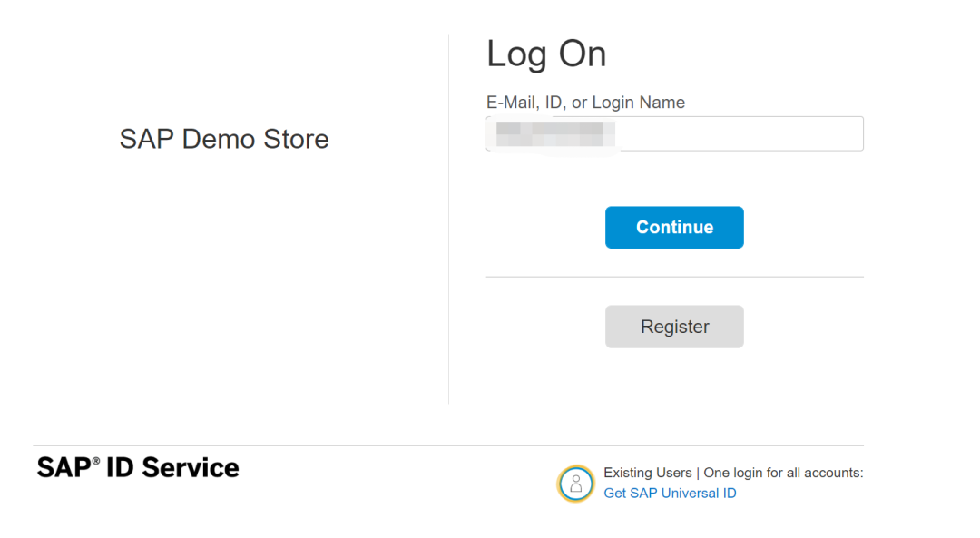Click the 'Existing Users | One login' text
Image resolution: width=980 pixels, height=538 pixels.
tap(733, 473)
